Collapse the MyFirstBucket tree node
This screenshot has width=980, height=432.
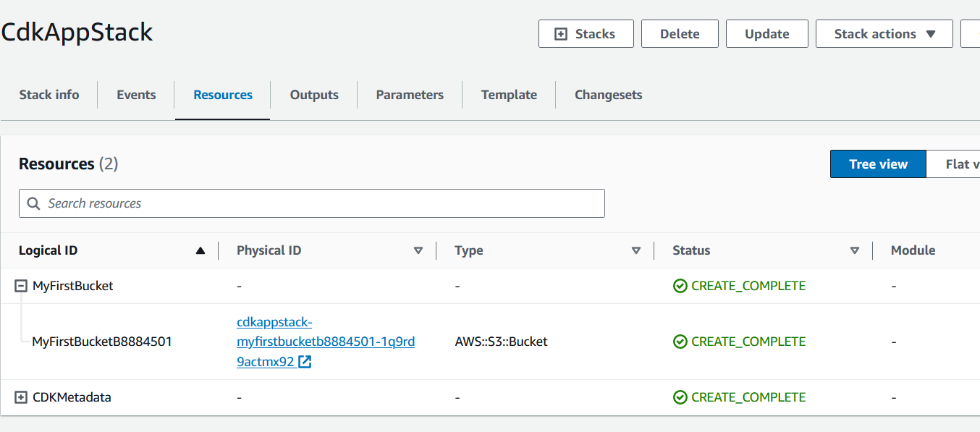(x=21, y=286)
